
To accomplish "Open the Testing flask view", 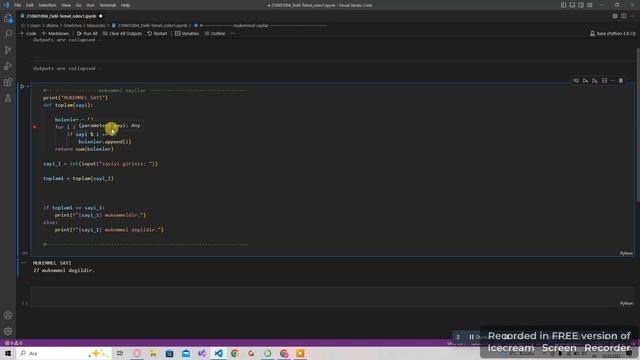I will (8, 98).
